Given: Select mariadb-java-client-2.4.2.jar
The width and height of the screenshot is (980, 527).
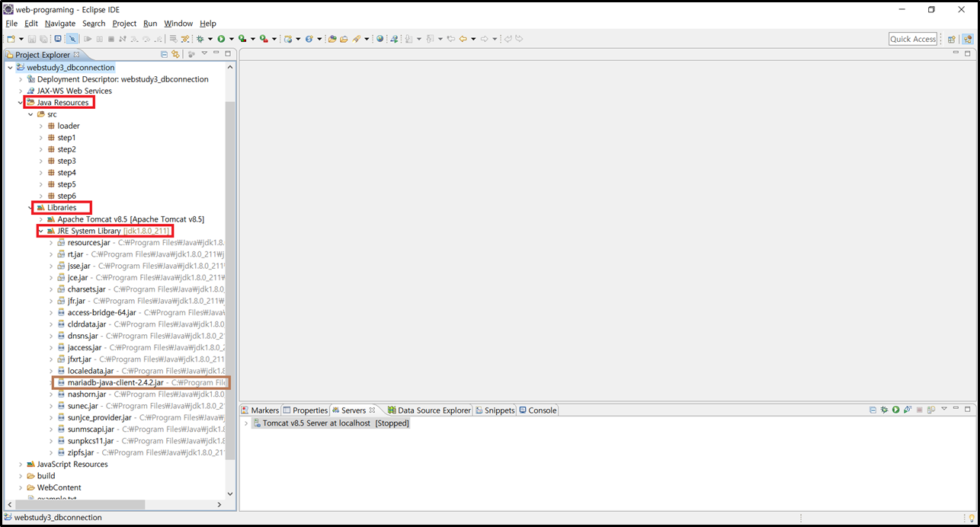Looking at the screenshot, I should [141, 382].
